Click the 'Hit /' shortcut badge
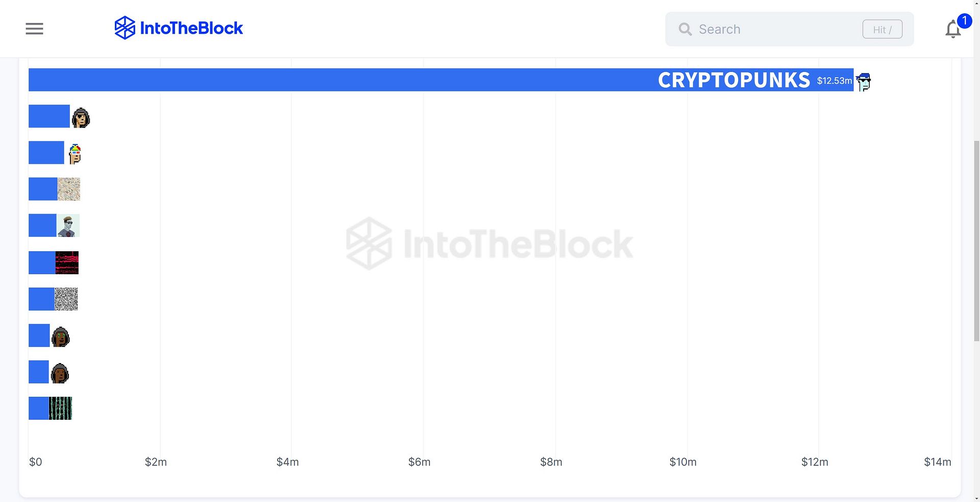Screen dimensions: 980x502 [x=882, y=30]
